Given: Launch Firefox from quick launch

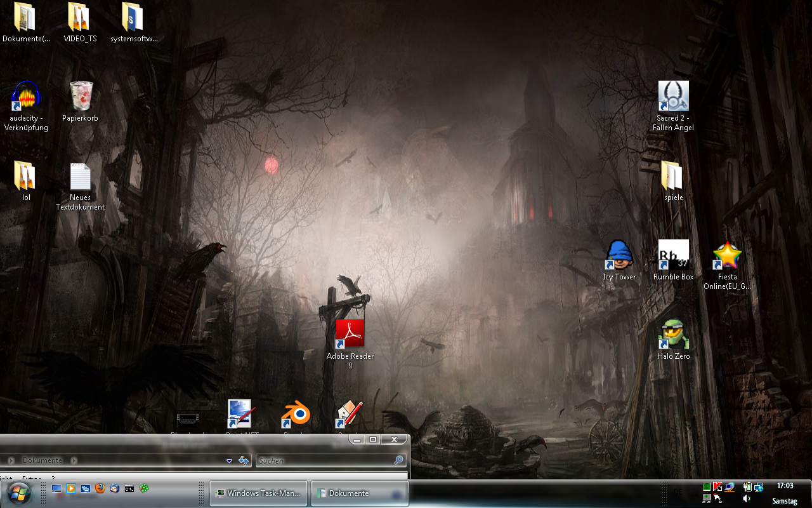Looking at the screenshot, I should (x=100, y=488).
